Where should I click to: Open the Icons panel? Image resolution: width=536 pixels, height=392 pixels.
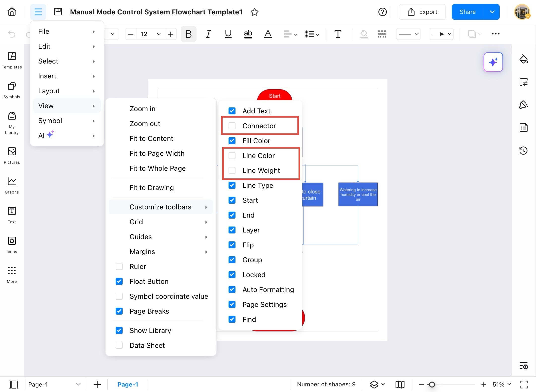pos(11,244)
